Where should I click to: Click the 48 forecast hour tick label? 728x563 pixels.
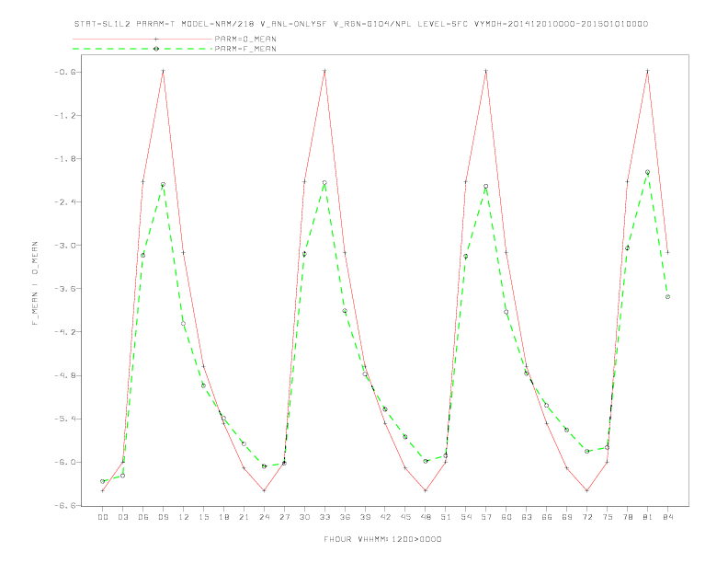[426, 517]
